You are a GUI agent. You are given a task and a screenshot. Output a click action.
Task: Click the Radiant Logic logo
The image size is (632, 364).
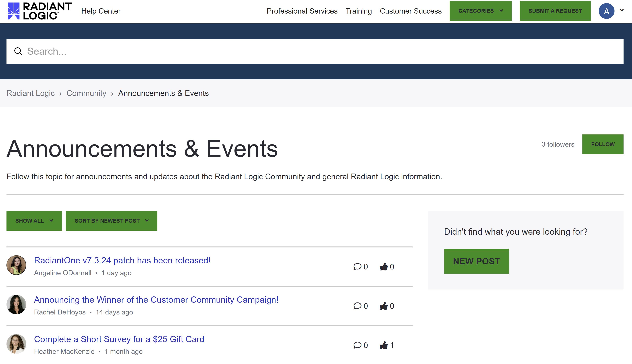(40, 11)
